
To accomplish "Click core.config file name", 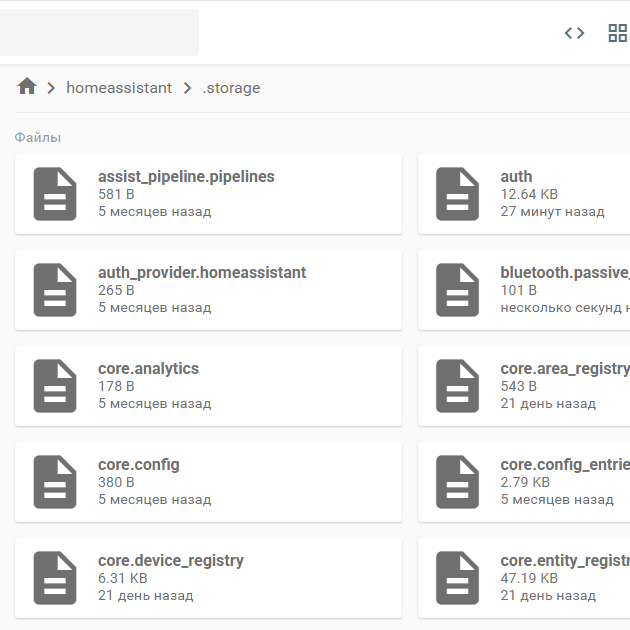I will click(x=139, y=465).
